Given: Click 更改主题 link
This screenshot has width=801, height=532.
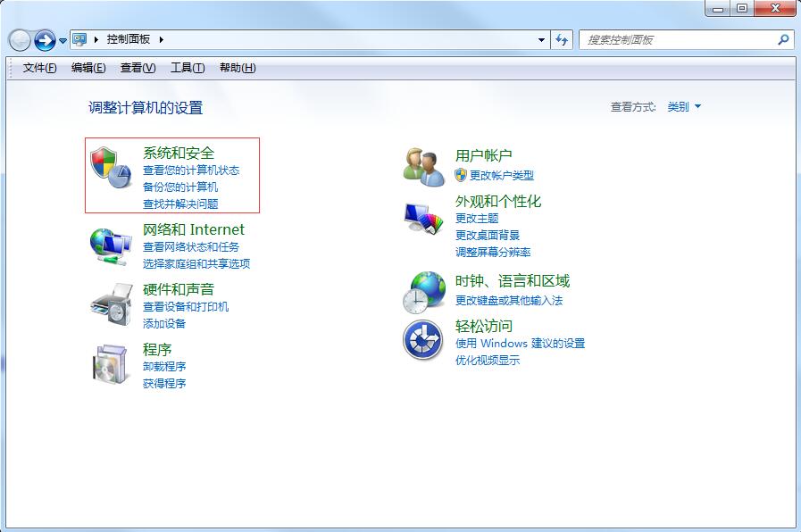Looking at the screenshot, I should pyautogui.click(x=477, y=218).
